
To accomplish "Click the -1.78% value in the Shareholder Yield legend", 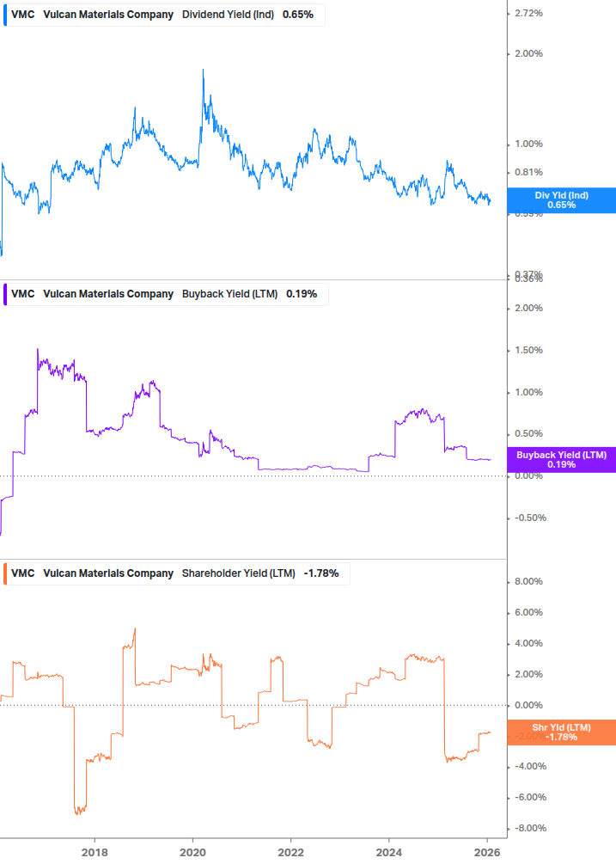I will pos(321,573).
